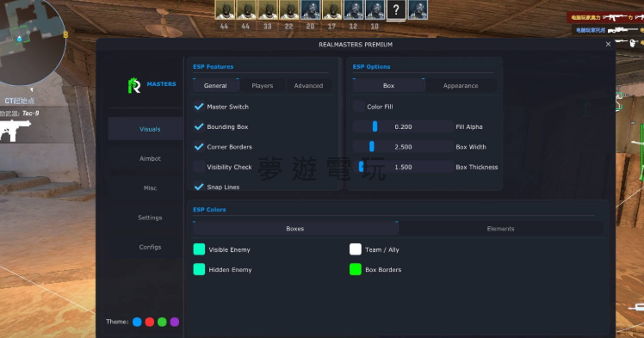Enable the Visibility Check checkbox

click(199, 167)
